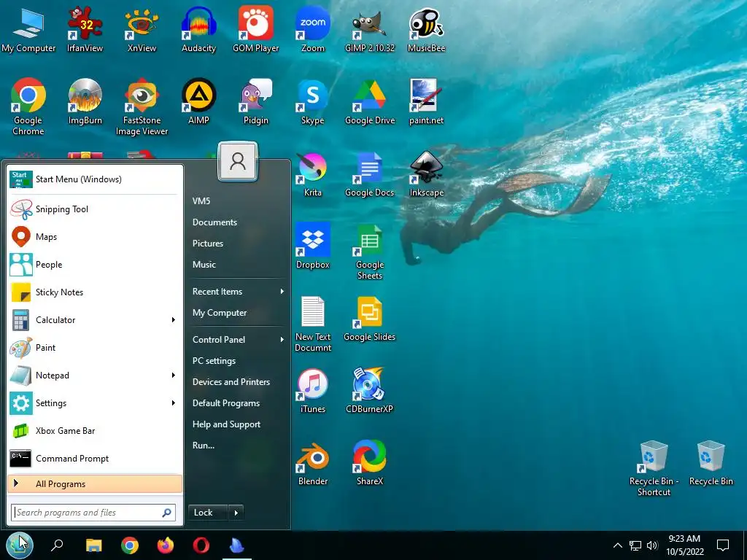Select the Inkscape desktop icon
Image resolution: width=747 pixels, height=560 pixels.
(x=426, y=174)
